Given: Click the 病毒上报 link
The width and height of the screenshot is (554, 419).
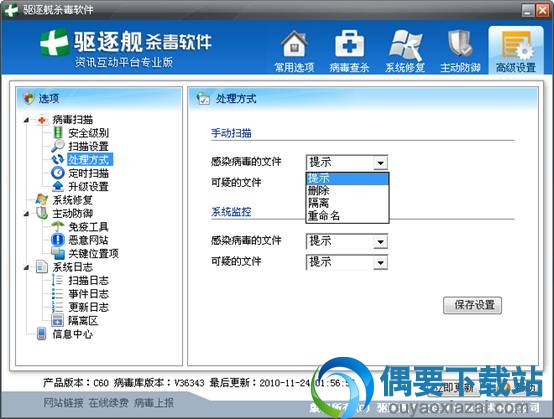Looking at the screenshot, I should click(154, 402).
